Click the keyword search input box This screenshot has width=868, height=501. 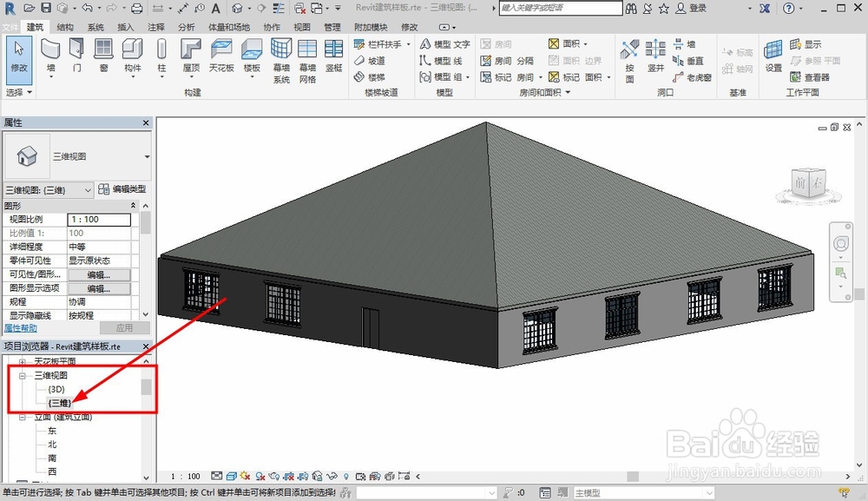561,9
